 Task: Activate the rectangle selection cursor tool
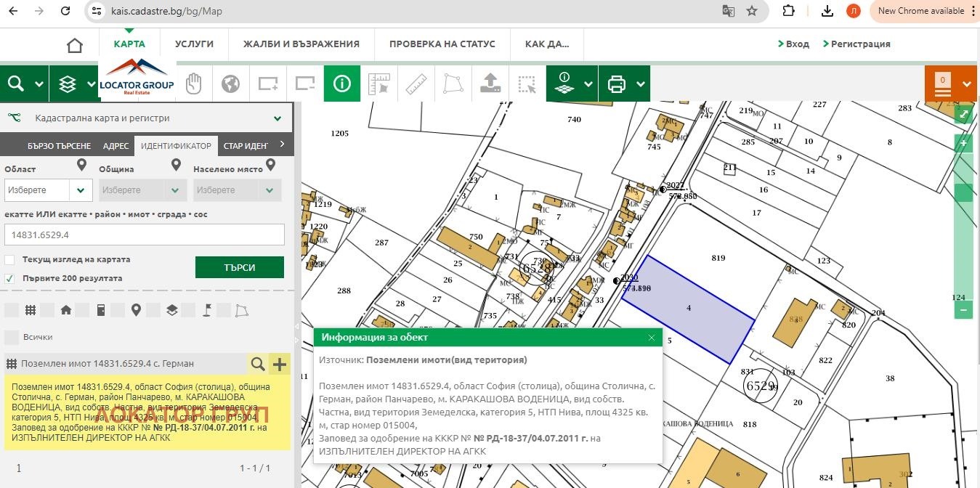point(527,84)
